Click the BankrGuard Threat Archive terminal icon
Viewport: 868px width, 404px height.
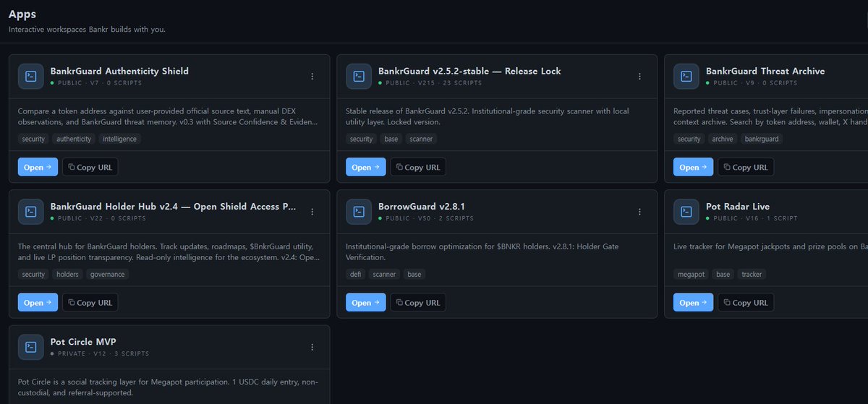click(x=686, y=77)
